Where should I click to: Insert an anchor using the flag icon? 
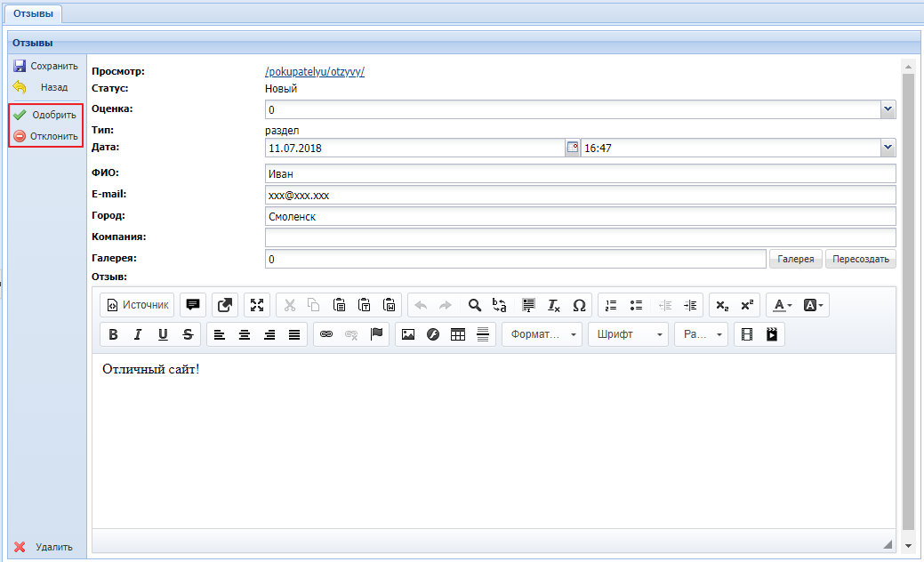pos(376,334)
